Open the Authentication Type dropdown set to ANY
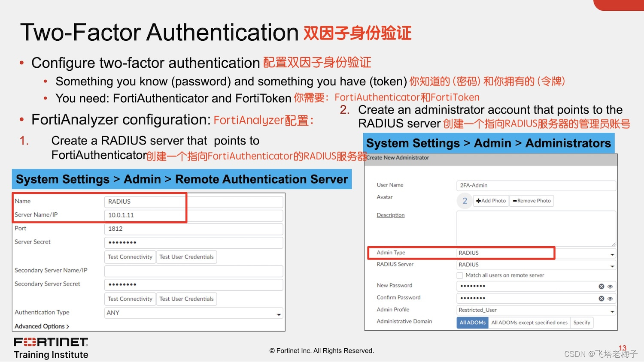 pos(194,313)
